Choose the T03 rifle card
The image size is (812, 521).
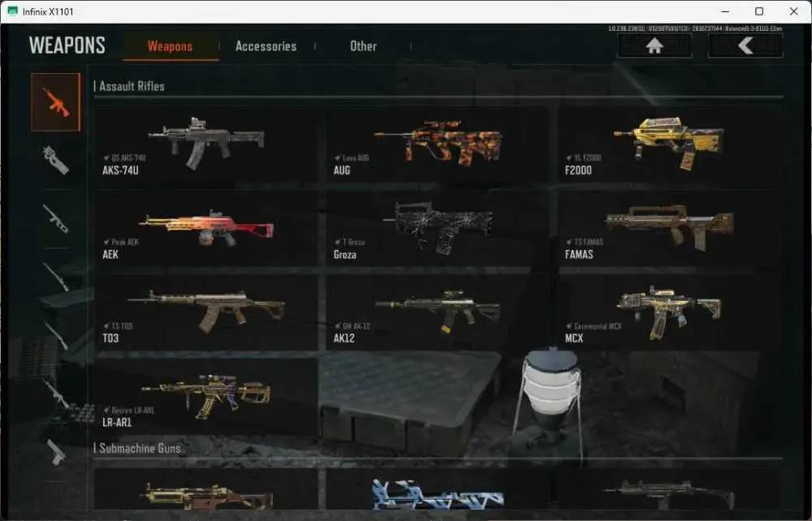coord(206,313)
